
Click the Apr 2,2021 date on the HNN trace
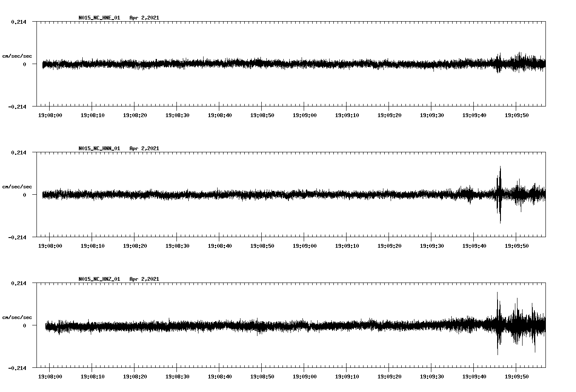pyautogui.click(x=144, y=148)
